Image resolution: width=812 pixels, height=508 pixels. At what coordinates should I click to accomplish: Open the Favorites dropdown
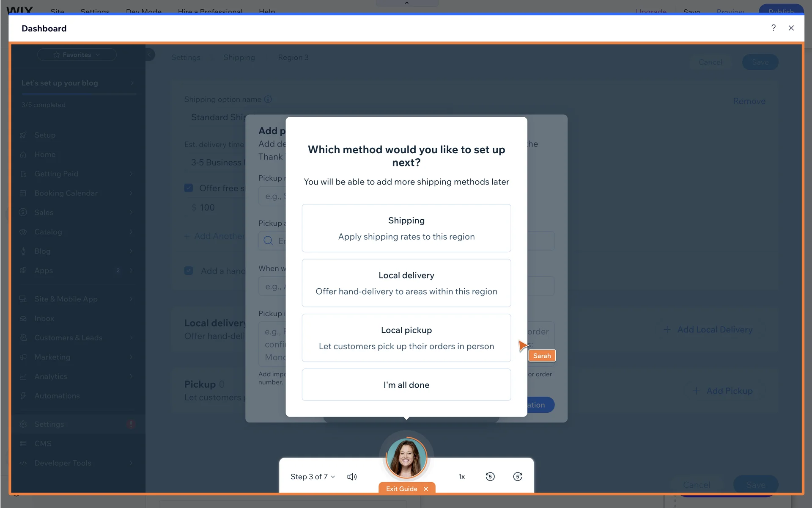[77, 55]
